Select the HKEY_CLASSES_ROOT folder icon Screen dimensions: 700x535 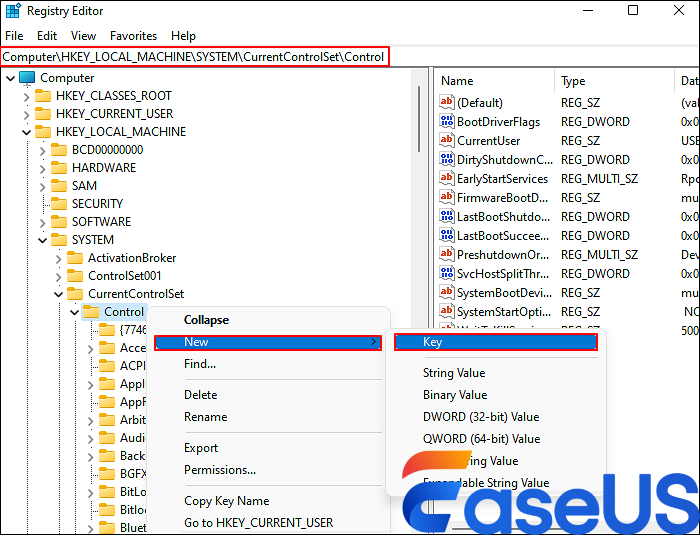[43, 96]
